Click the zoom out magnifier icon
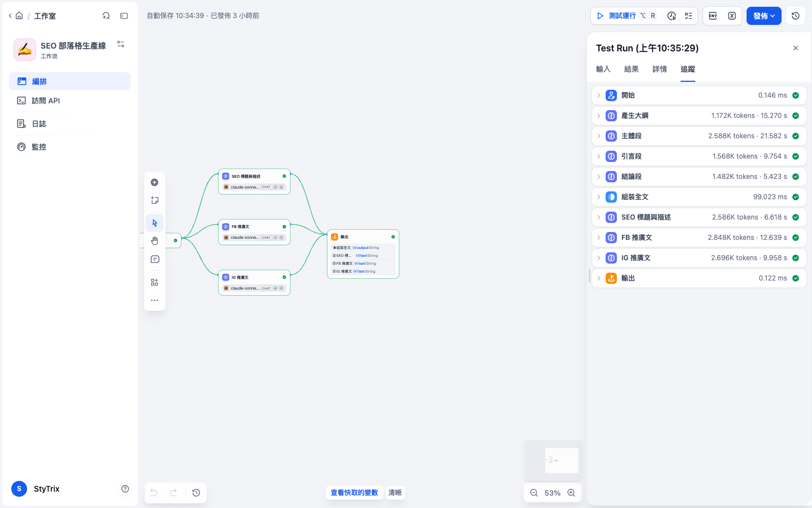The width and height of the screenshot is (812, 508). [x=534, y=493]
